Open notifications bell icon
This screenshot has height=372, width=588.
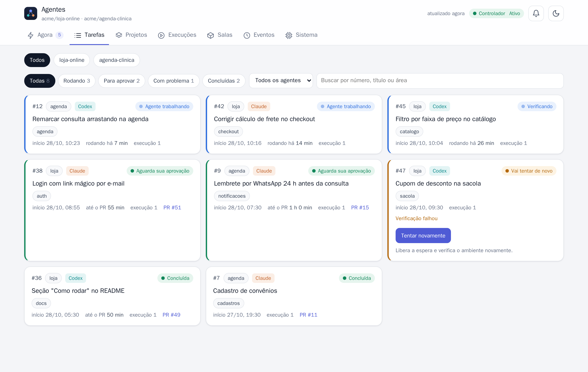[536, 13]
